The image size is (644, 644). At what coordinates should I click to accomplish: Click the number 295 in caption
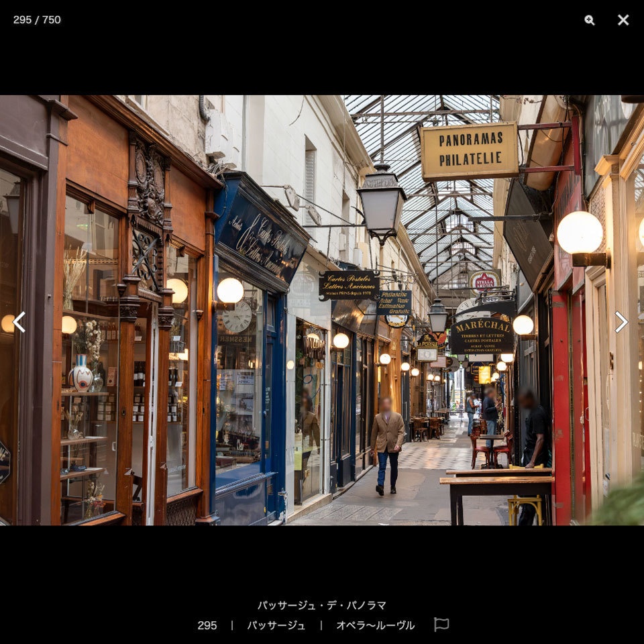207,625
